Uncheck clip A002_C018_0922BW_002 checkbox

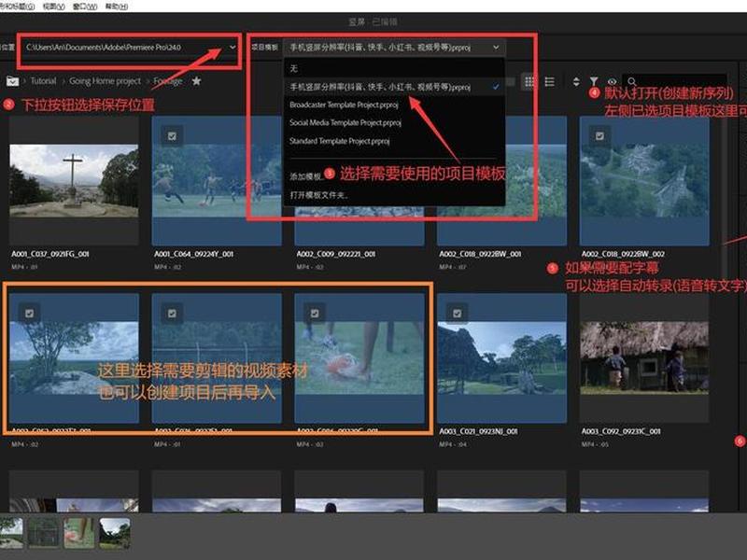click(599, 136)
